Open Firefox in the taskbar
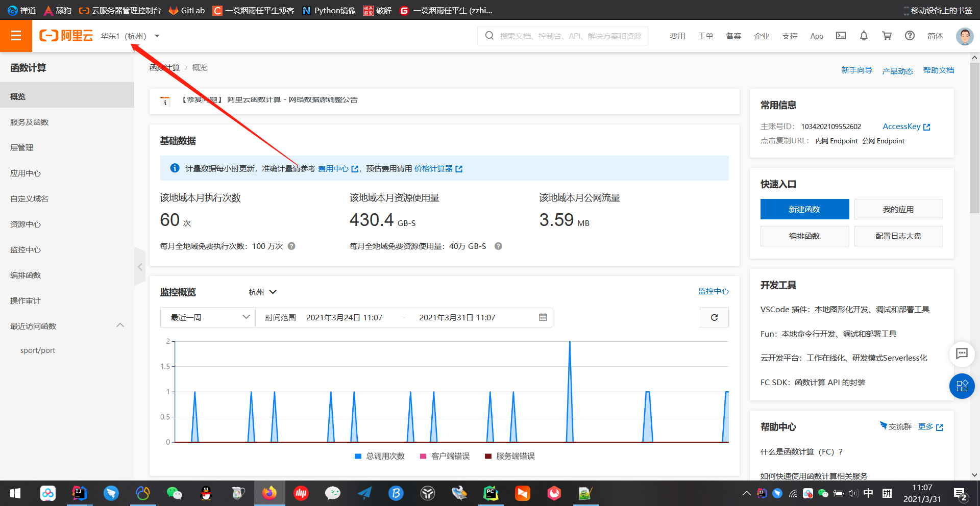This screenshot has width=980, height=506. (x=269, y=493)
